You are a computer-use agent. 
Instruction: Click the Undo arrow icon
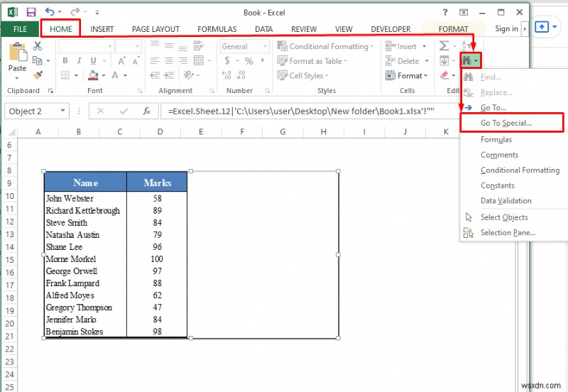(x=50, y=12)
